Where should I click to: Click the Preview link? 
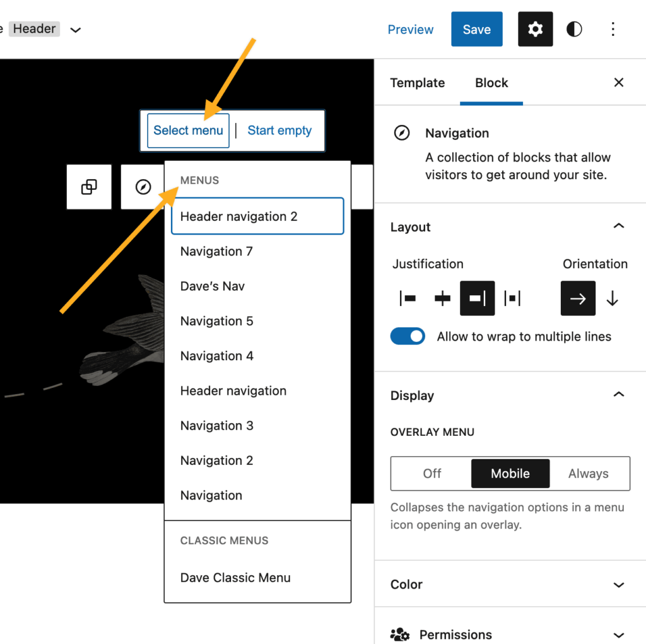click(410, 30)
